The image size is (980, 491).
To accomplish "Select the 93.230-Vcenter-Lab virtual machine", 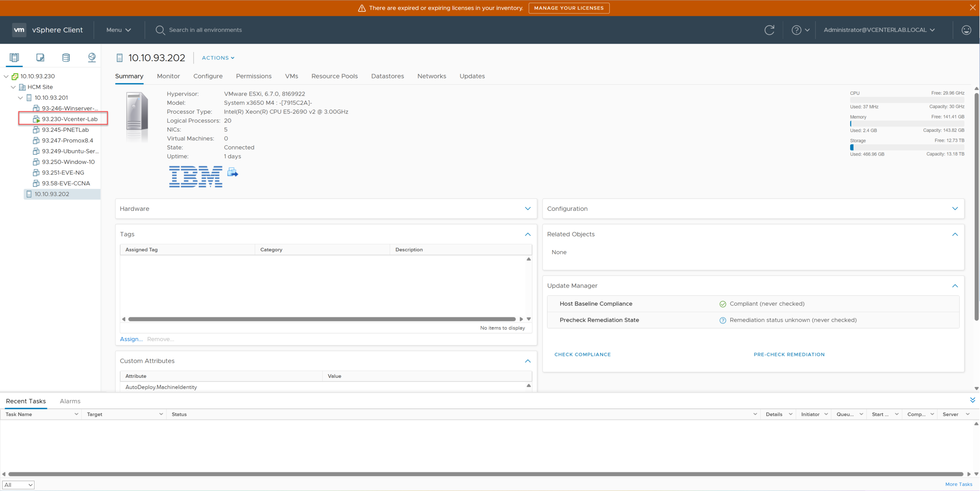I will pyautogui.click(x=70, y=119).
